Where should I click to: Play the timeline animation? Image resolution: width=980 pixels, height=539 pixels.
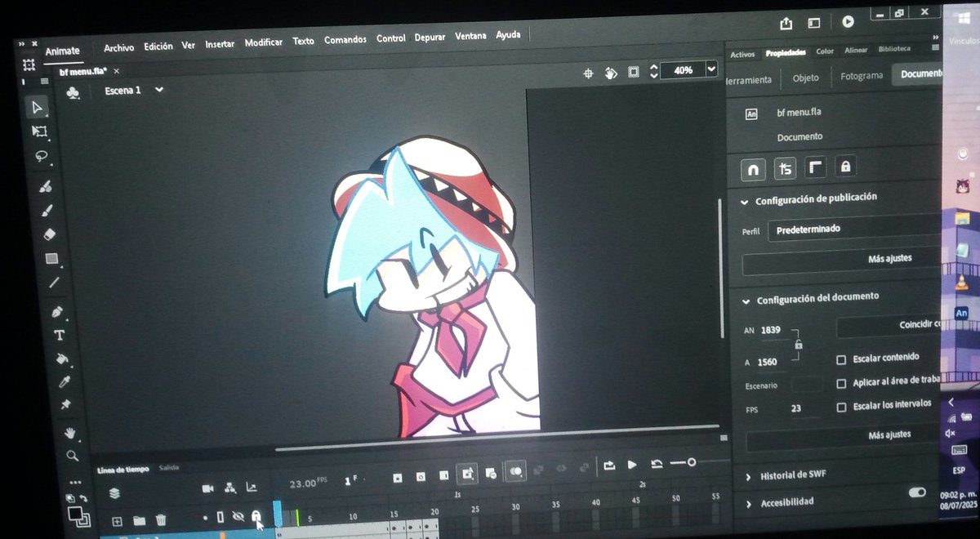pyautogui.click(x=632, y=465)
